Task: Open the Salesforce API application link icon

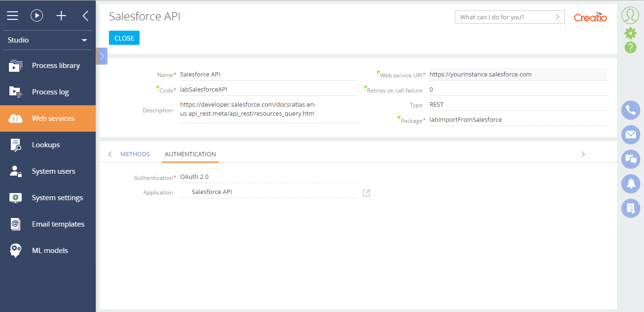Action: (x=366, y=193)
